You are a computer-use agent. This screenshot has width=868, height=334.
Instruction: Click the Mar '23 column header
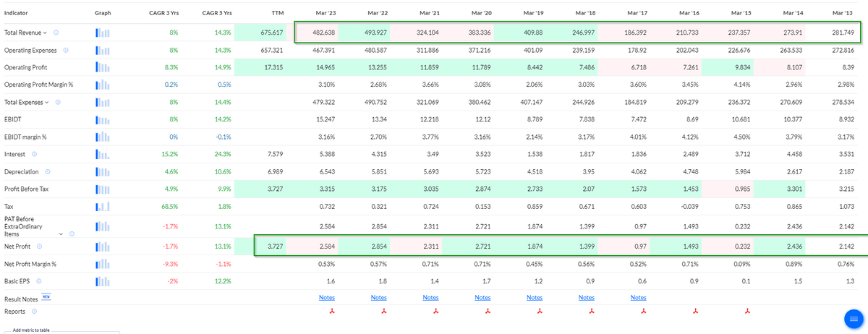point(325,13)
